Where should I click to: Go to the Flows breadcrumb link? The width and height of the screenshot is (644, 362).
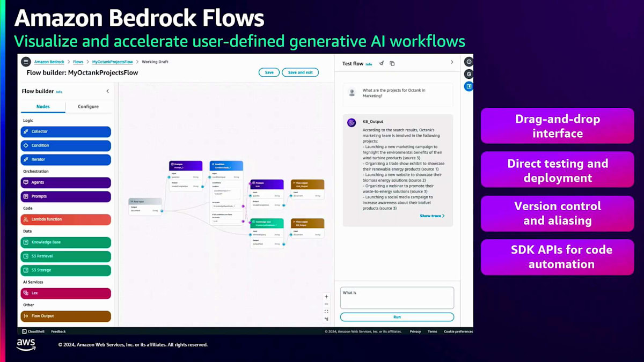click(78, 62)
